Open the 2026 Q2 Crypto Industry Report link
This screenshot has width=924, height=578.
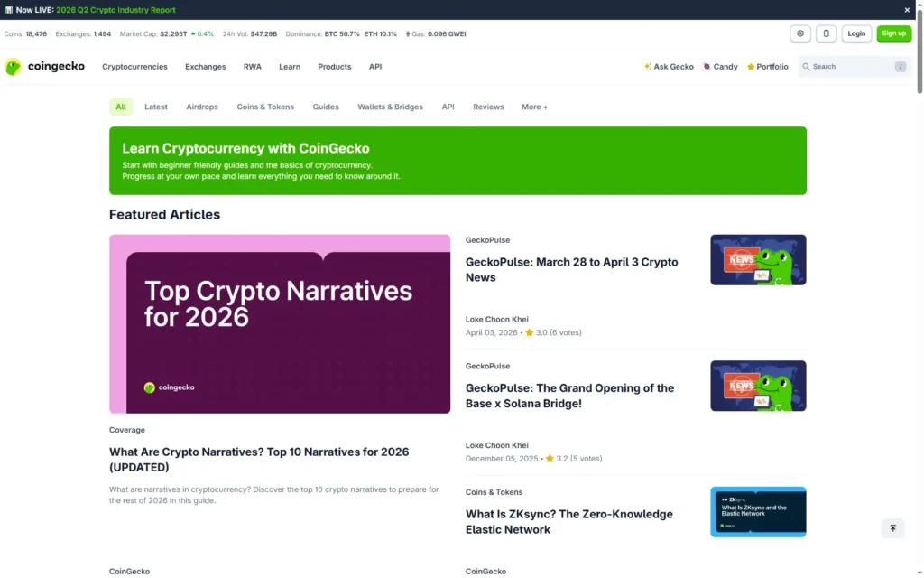pyautogui.click(x=115, y=10)
